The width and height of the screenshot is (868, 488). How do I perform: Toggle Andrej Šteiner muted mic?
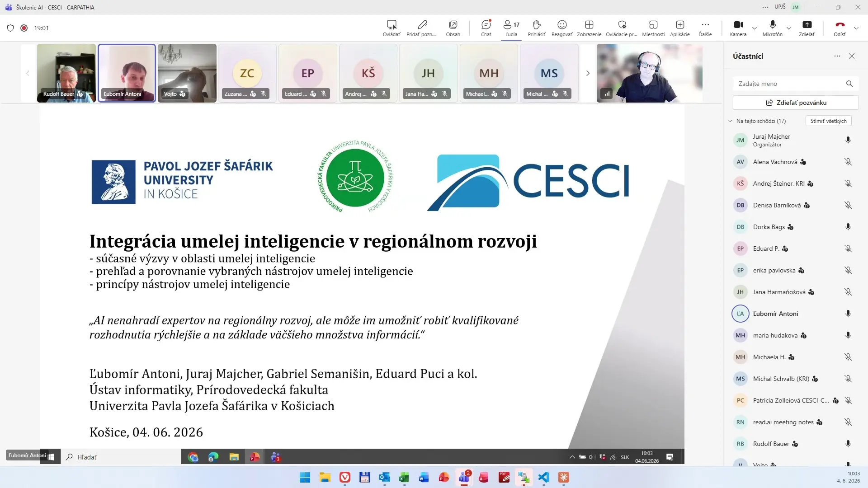(x=848, y=183)
